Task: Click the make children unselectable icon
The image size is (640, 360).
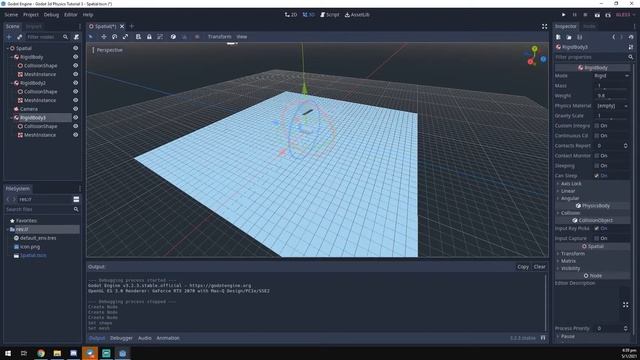Action: (160, 37)
